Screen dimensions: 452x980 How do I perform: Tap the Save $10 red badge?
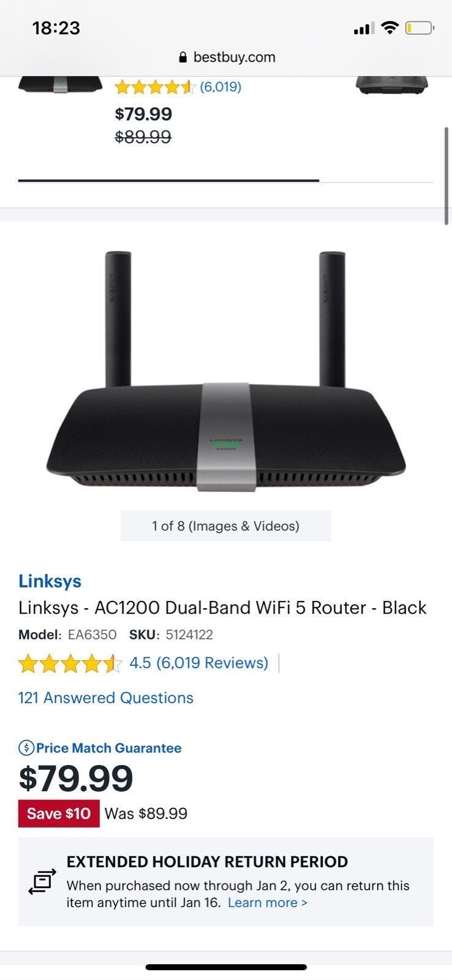(59, 813)
